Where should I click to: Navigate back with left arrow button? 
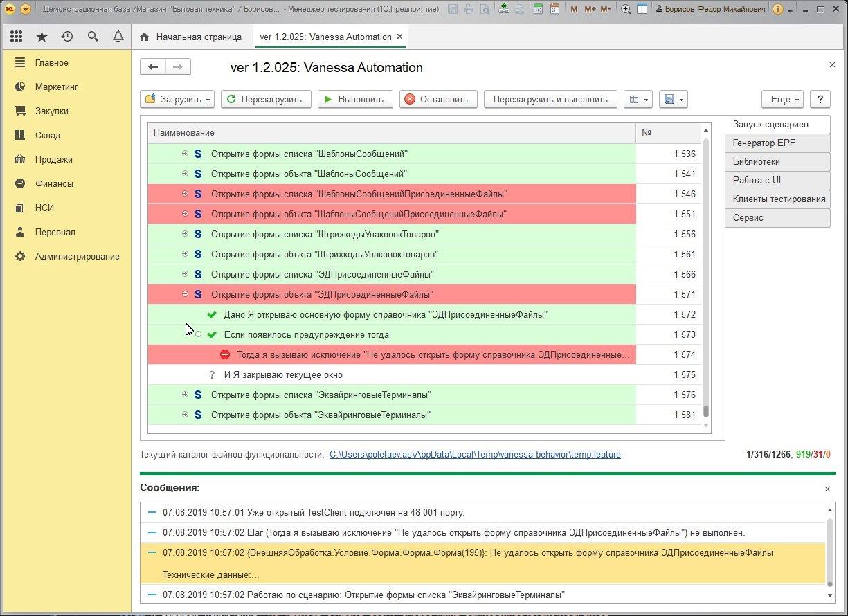click(x=153, y=66)
